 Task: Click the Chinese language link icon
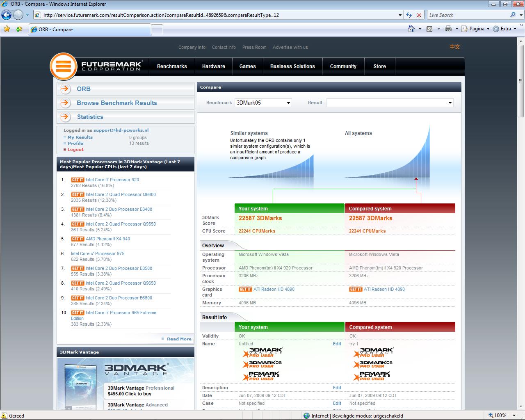[455, 47]
